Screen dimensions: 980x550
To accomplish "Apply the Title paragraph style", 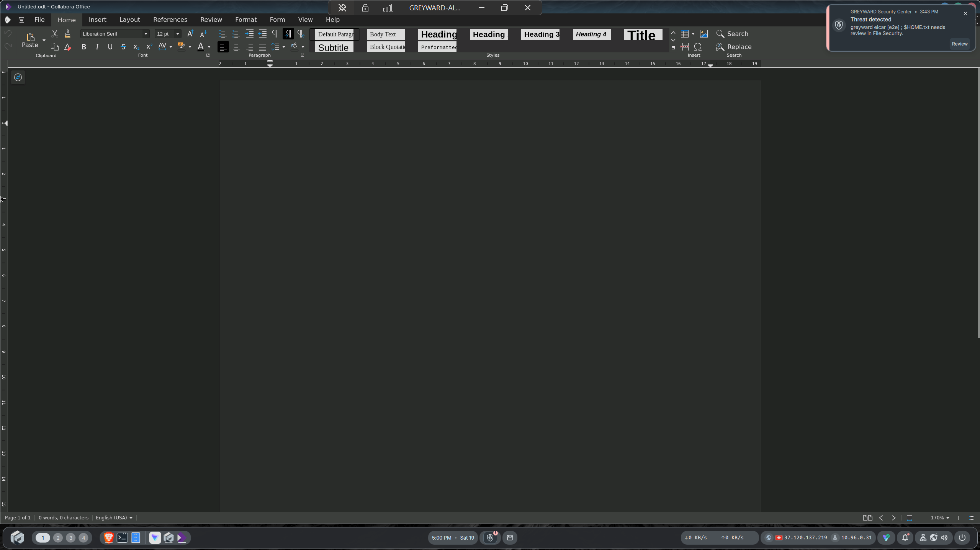I will point(643,35).
